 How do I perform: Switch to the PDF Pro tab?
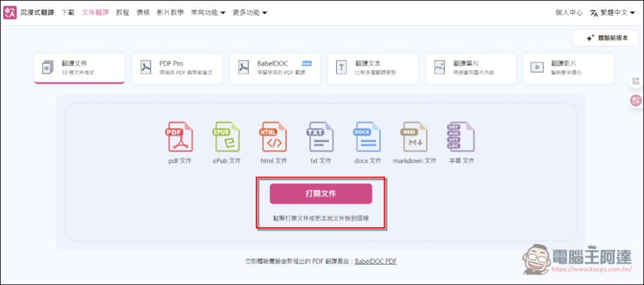[x=178, y=68]
